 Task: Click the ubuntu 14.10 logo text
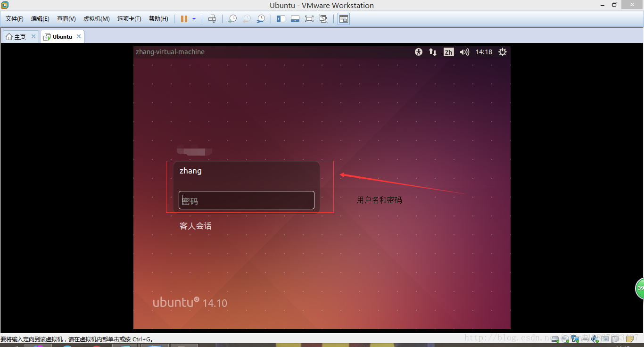click(190, 302)
